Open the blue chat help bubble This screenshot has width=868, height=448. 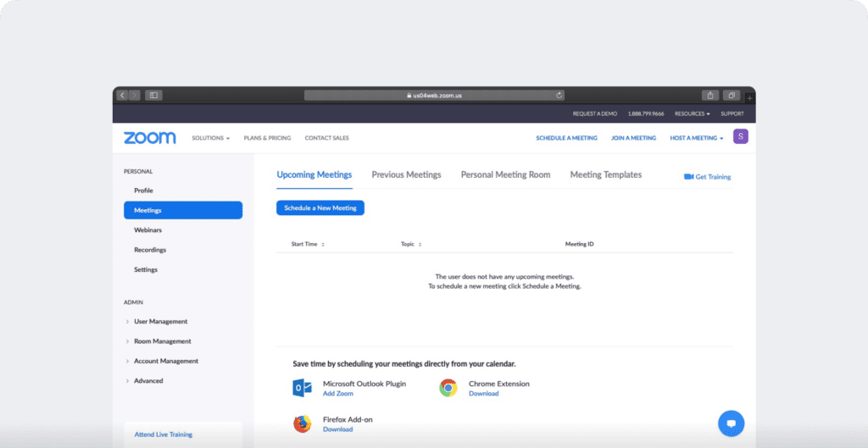click(730, 422)
